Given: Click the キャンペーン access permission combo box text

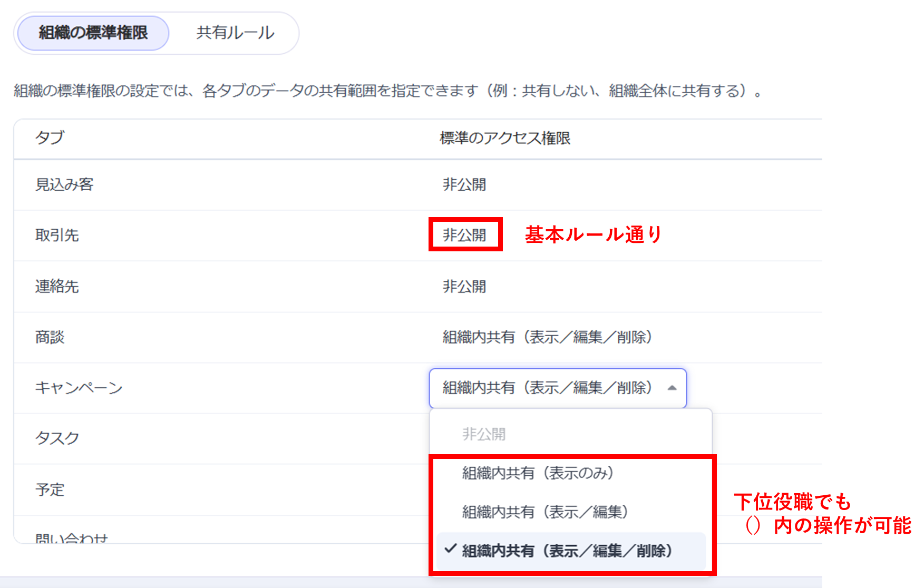Looking at the screenshot, I should pyautogui.click(x=547, y=388).
